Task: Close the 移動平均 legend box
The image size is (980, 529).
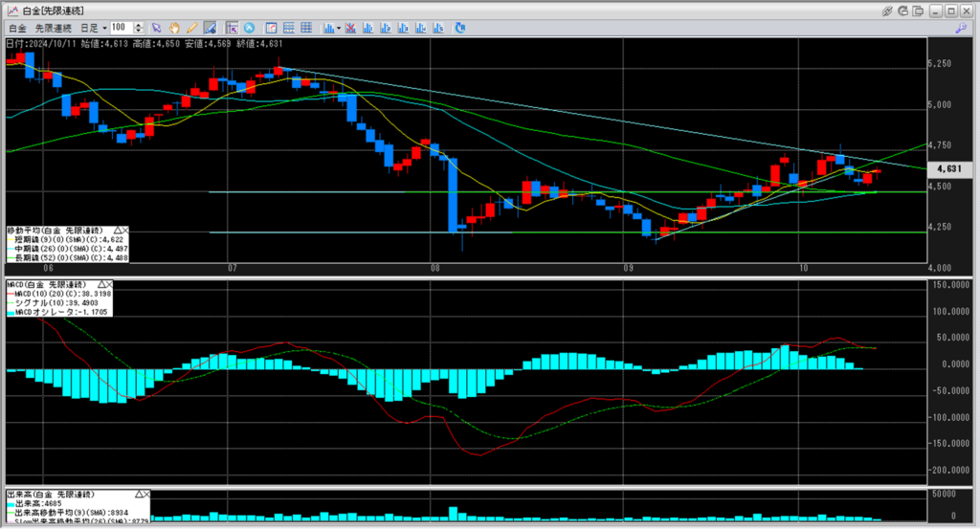Action: 125,231
